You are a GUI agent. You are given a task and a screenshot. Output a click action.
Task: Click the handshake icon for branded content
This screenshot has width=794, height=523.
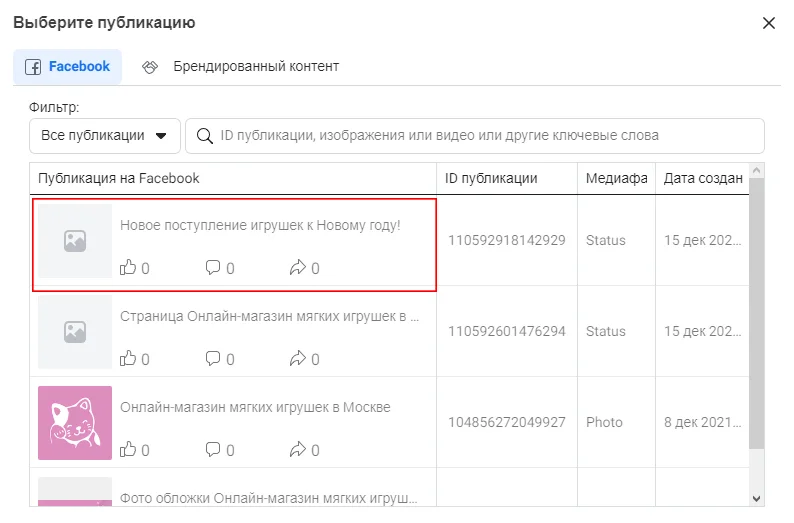point(151,67)
